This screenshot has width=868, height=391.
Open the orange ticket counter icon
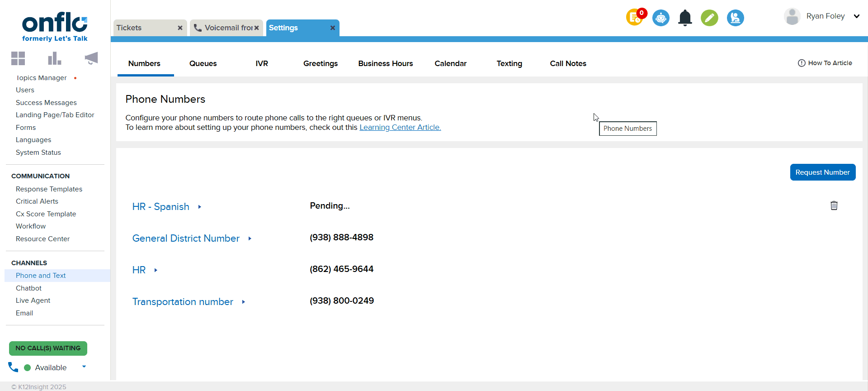(x=635, y=18)
